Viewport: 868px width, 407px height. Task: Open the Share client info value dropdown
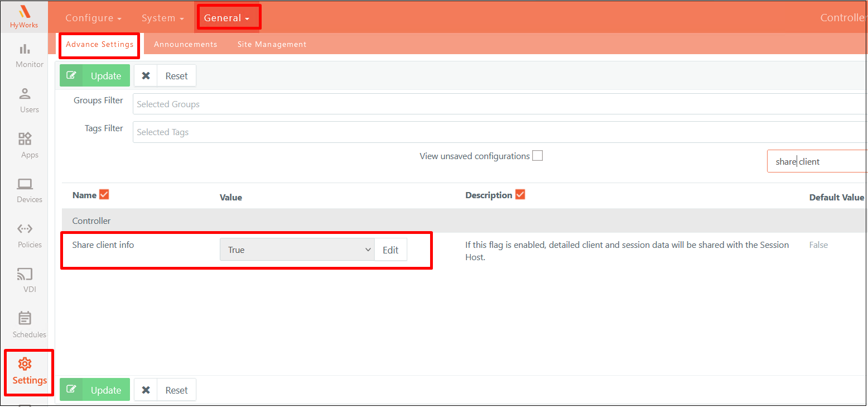pos(297,250)
